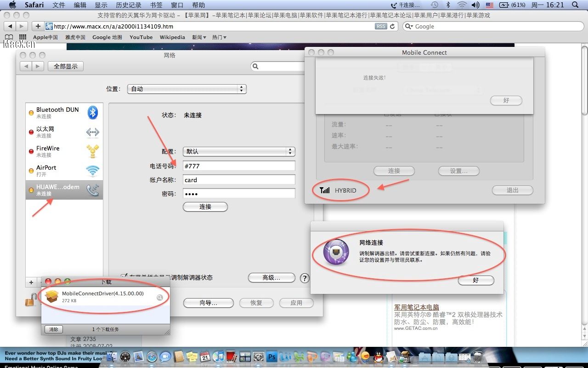Click the 电话号码 field with #777
This screenshot has height=368, width=588.
(239, 166)
